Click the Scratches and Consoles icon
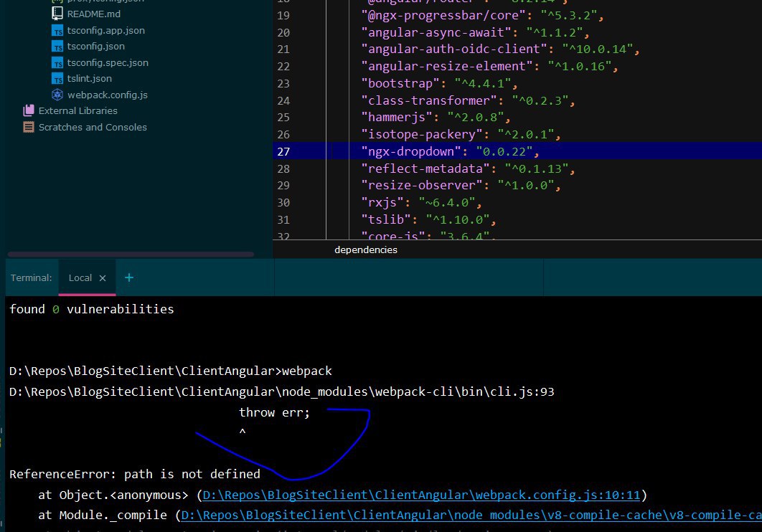The image size is (762, 532). (x=29, y=127)
